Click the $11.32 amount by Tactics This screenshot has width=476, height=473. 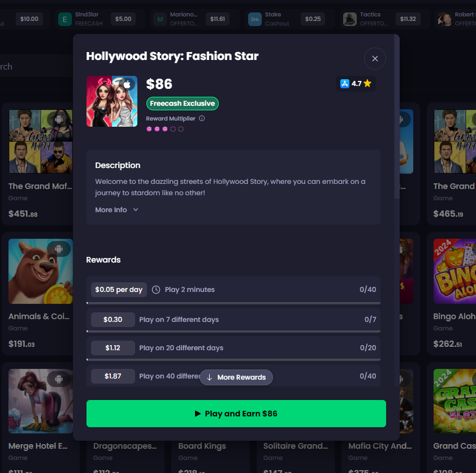click(x=408, y=19)
